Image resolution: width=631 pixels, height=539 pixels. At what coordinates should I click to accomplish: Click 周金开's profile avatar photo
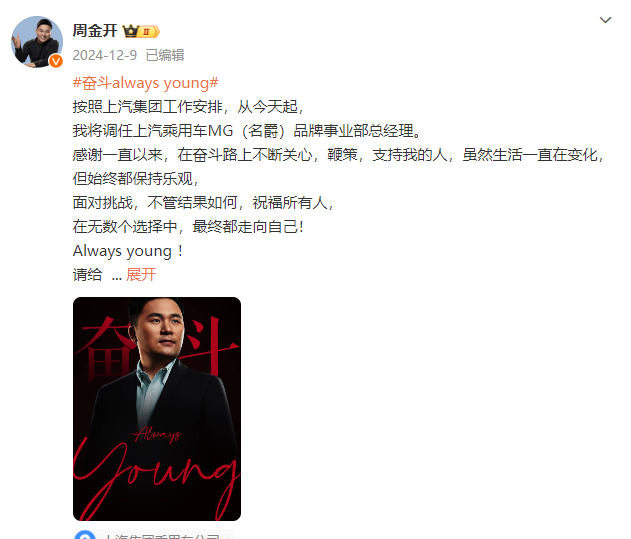(37, 41)
